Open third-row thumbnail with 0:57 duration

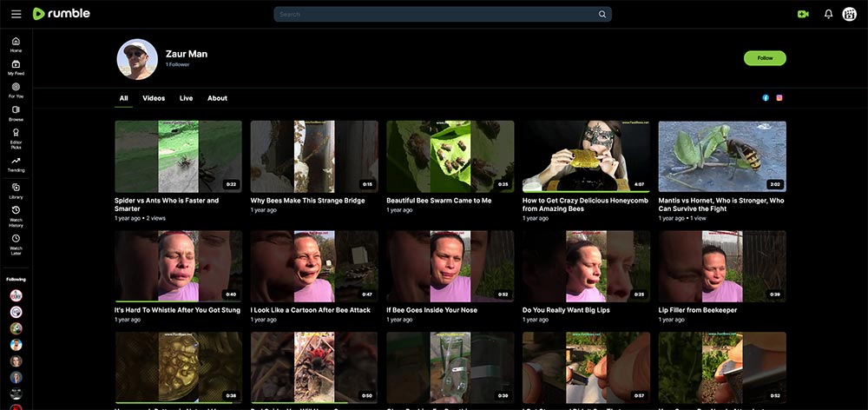586,367
